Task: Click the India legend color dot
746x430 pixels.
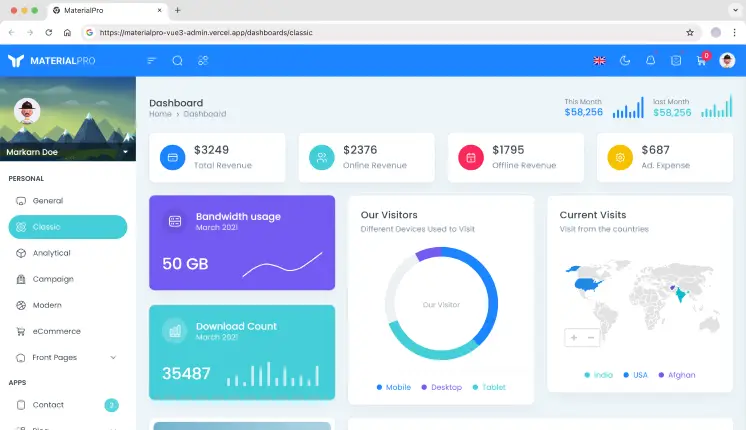Action: coord(587,375)
